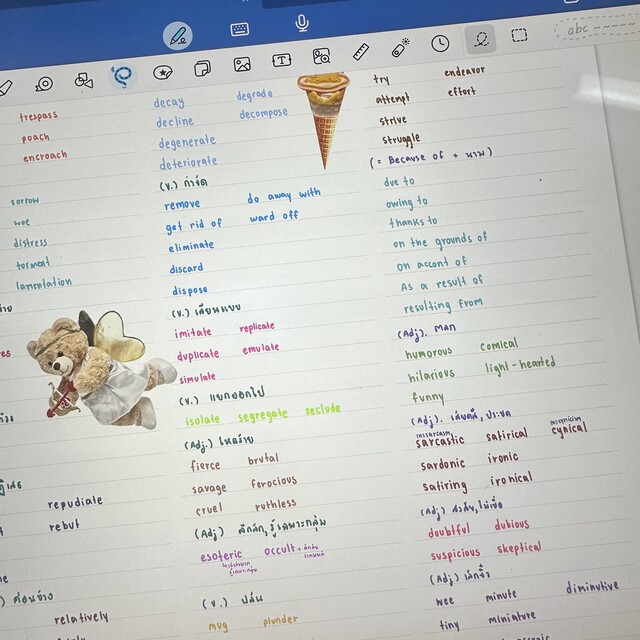Tap the handwritten word "esoteric"
The image size is (640, 640).
(221, 554)
